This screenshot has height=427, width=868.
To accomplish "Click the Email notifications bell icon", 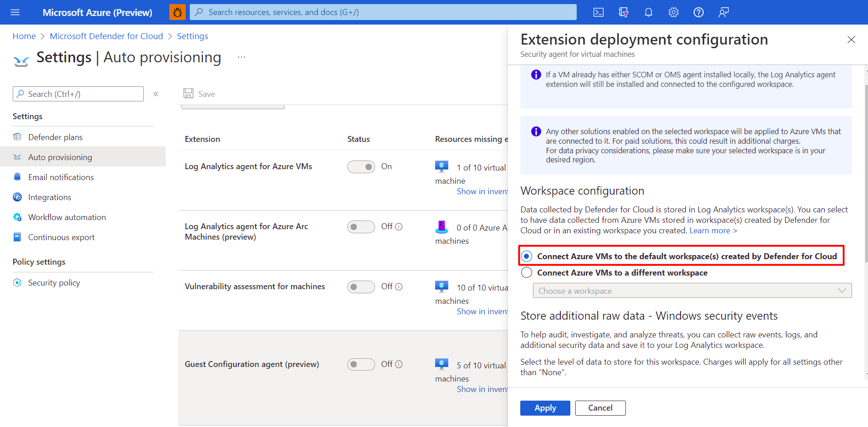I will [17, 177].
